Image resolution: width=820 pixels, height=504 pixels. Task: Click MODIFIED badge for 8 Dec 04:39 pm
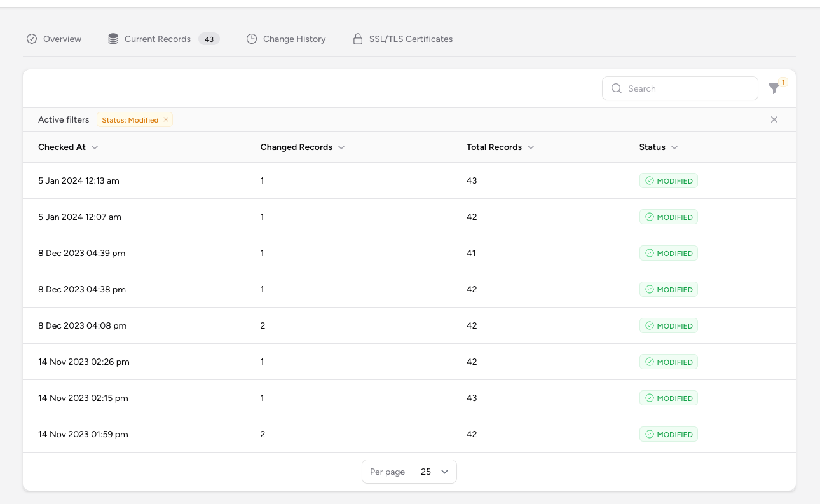(668, 253)
